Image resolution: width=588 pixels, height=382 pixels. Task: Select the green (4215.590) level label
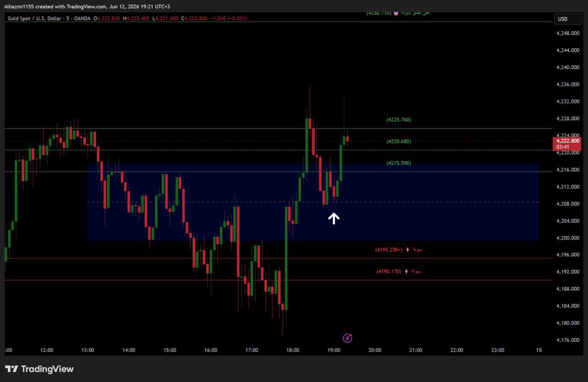[x=398, y=163]
